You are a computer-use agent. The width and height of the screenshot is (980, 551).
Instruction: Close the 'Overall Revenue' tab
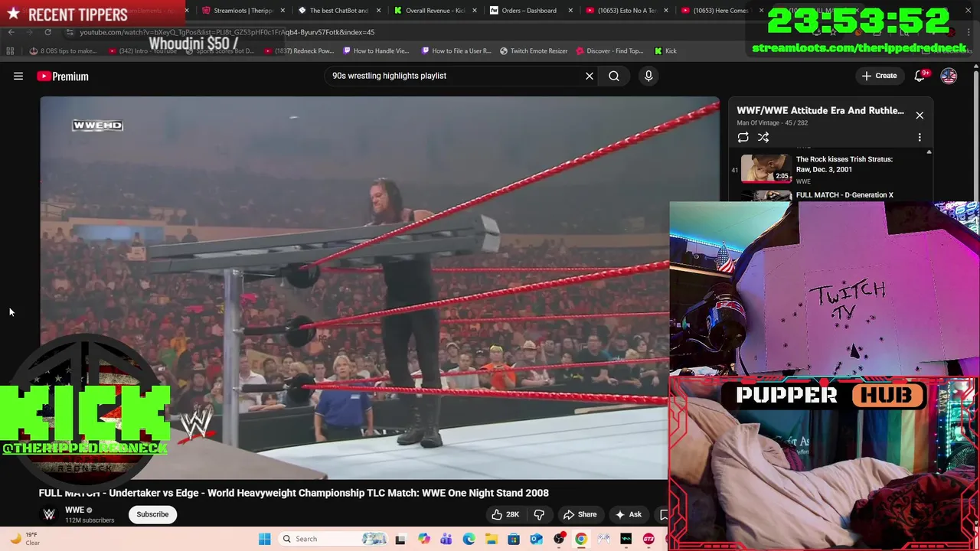[475, 11]
